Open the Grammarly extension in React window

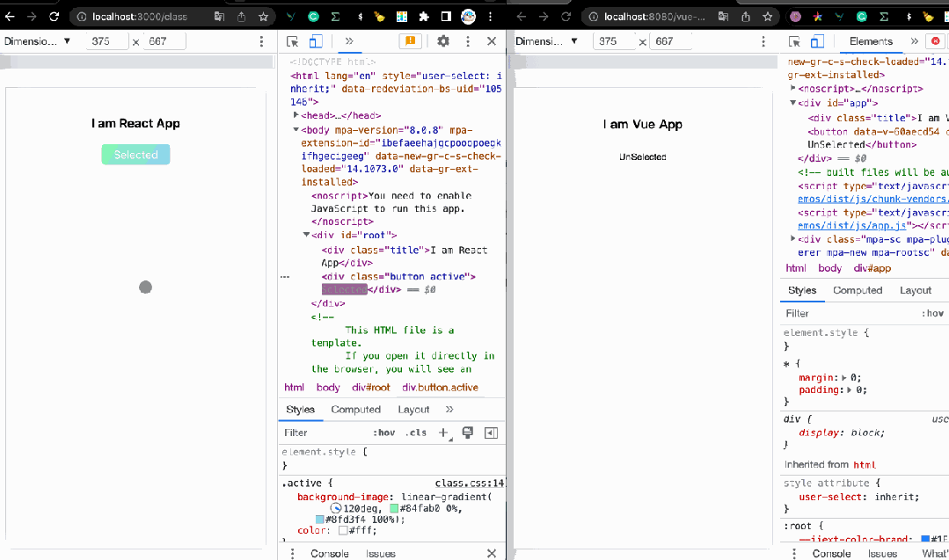[x=313, y=17]
